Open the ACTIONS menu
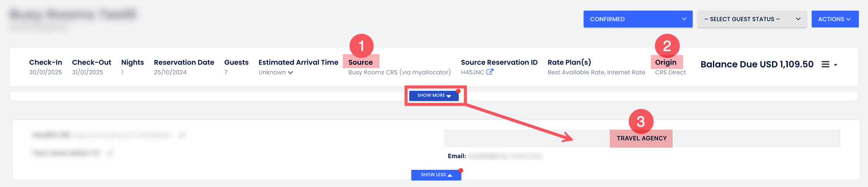Screen dimensions: 868x187 [x=834, y=19]
